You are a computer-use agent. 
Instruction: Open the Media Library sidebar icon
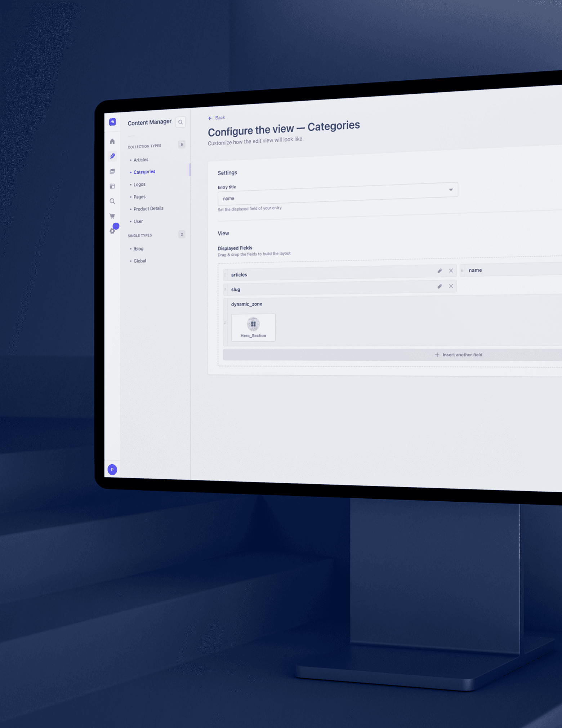click(x=112, y=171)
